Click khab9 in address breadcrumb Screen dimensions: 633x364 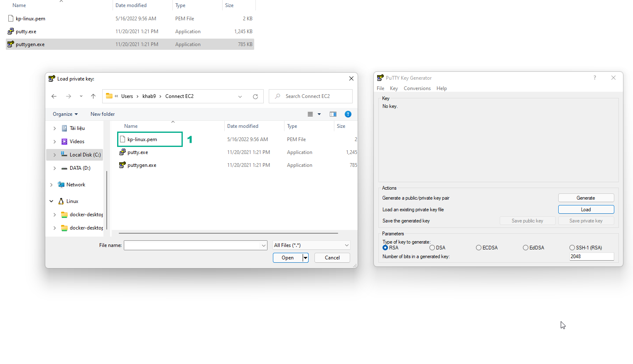(x=149, y=96)
